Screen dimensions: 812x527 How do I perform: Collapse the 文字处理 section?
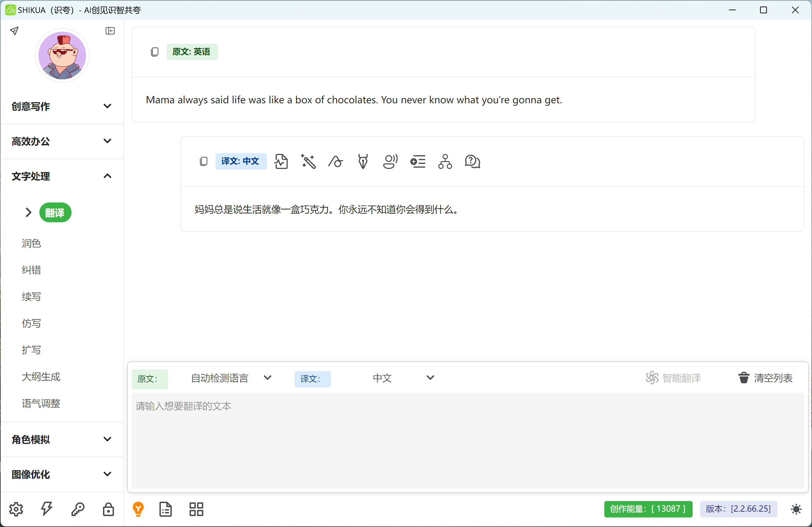(62, 176)
